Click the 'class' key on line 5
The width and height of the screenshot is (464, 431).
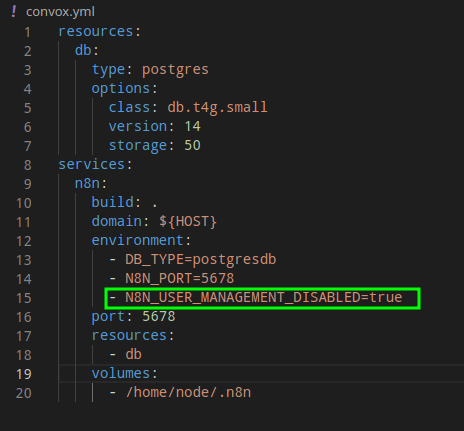click(x=129, y=107)
